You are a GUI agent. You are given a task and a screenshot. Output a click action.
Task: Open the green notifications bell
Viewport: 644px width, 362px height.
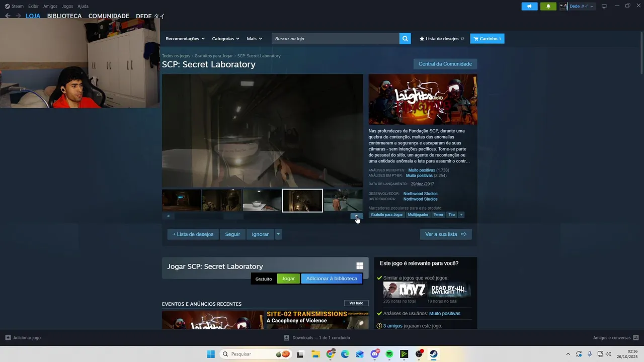pyautogui.click(x=548, y=7)
